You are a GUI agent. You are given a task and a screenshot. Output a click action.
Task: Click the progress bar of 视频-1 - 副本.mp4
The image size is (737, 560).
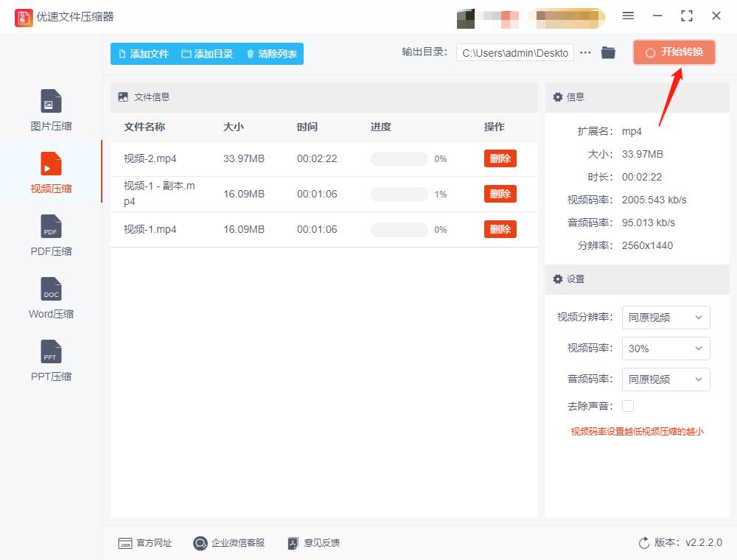click(399, 194)
